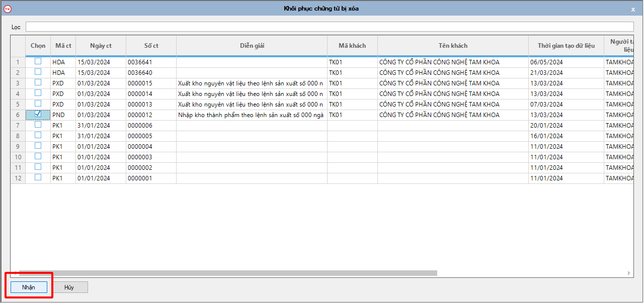Click the Diễn giải column header

coord(252,46)
